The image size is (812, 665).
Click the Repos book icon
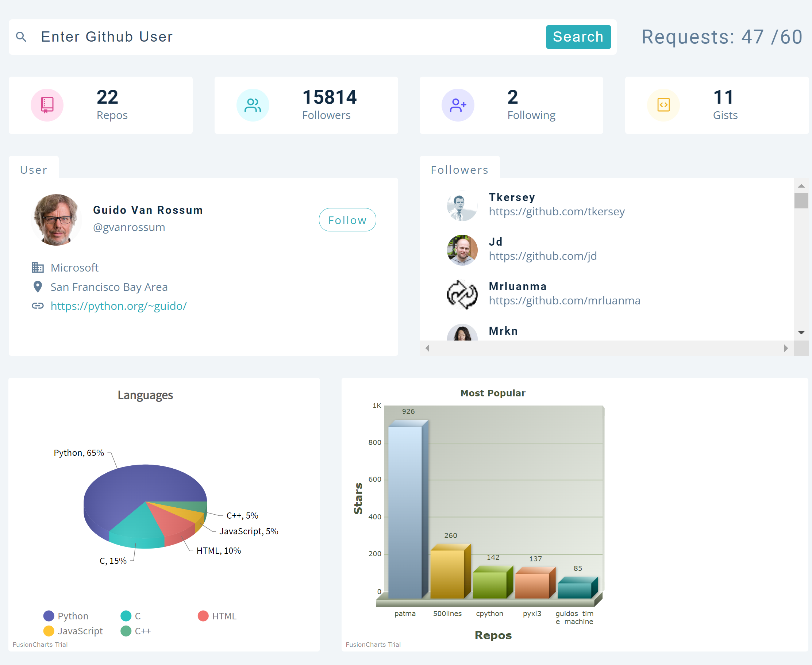pyautogui.click(x=47, y=105)
